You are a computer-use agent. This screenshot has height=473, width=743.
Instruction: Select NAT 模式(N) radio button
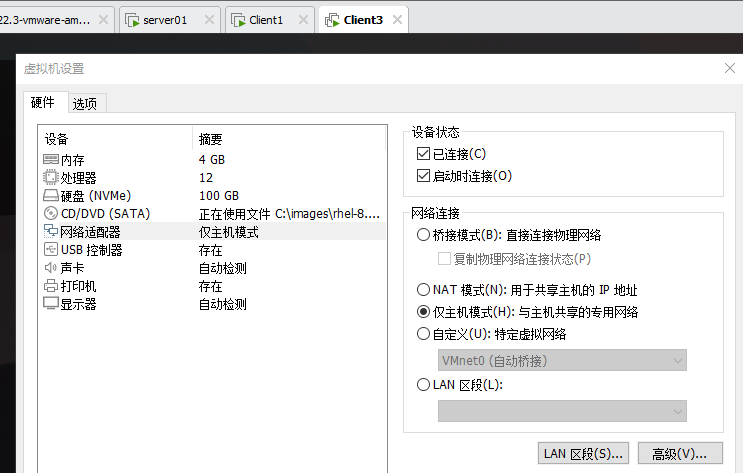423,289
